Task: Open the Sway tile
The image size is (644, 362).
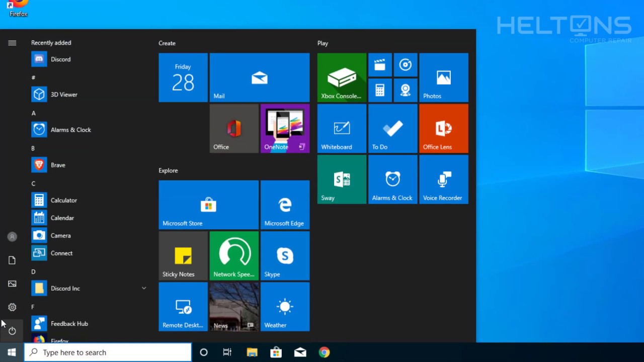Action: (x=342, y=179)
